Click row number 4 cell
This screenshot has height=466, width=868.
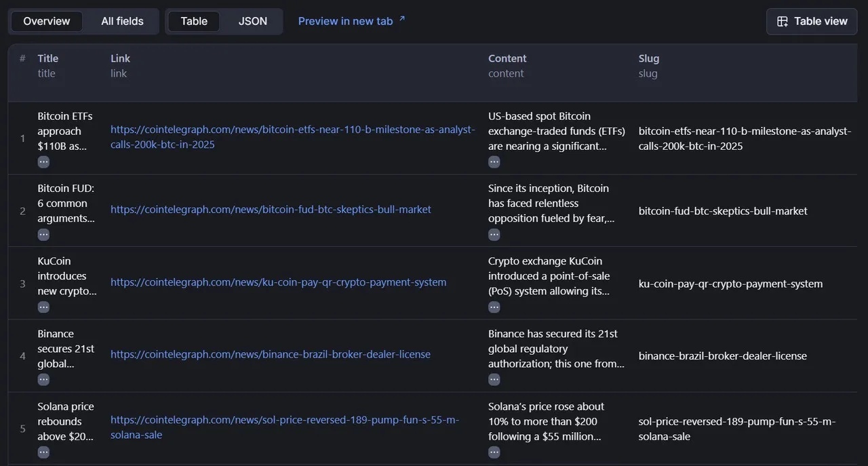click(x=22, y=355)
